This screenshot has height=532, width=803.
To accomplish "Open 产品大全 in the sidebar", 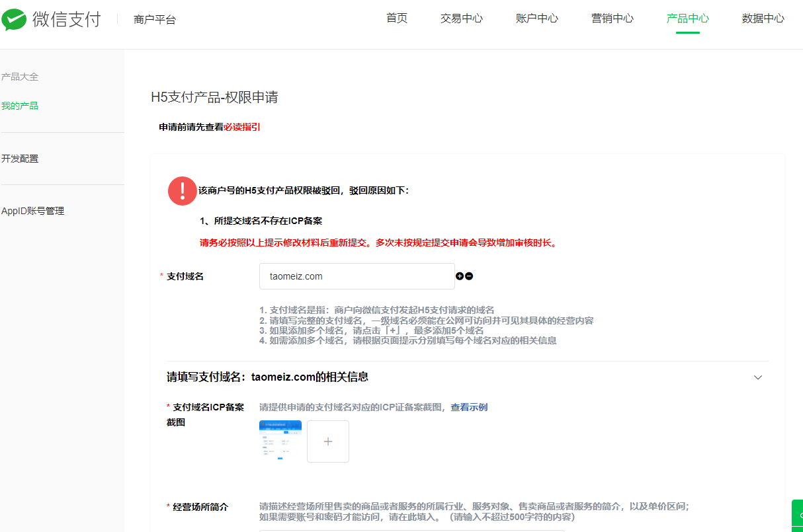I will click(20, 77).
